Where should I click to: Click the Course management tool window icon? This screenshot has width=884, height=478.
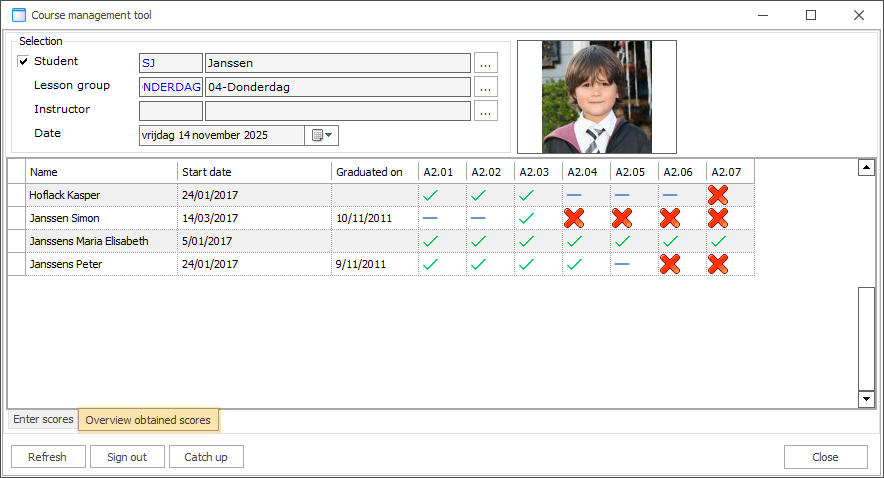(18, 15)
